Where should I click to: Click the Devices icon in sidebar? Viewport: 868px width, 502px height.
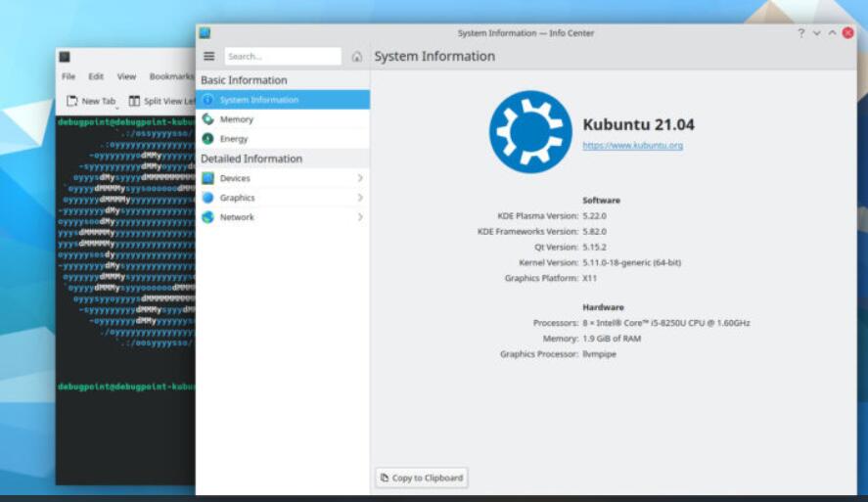click(207, 178)
